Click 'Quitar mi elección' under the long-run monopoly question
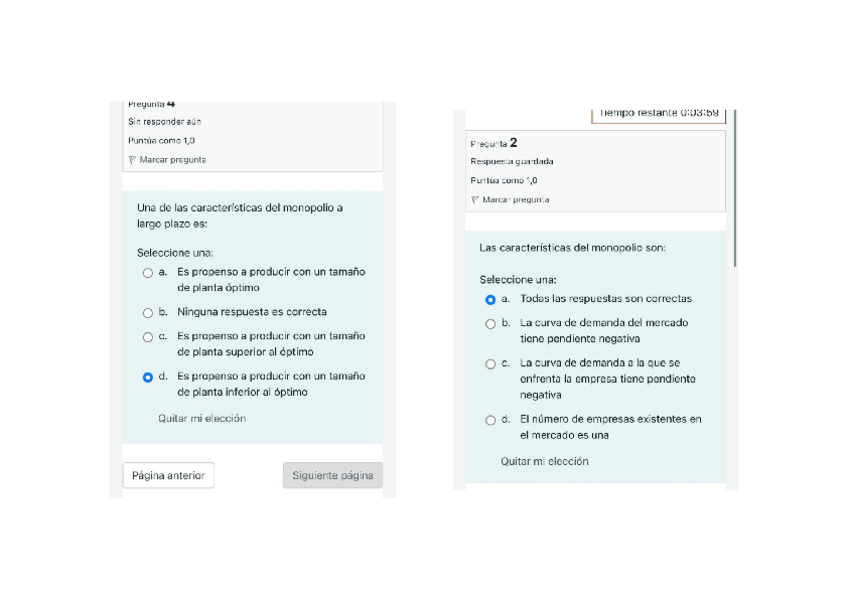Screen dimensions: 848x599 coord(202,419)
